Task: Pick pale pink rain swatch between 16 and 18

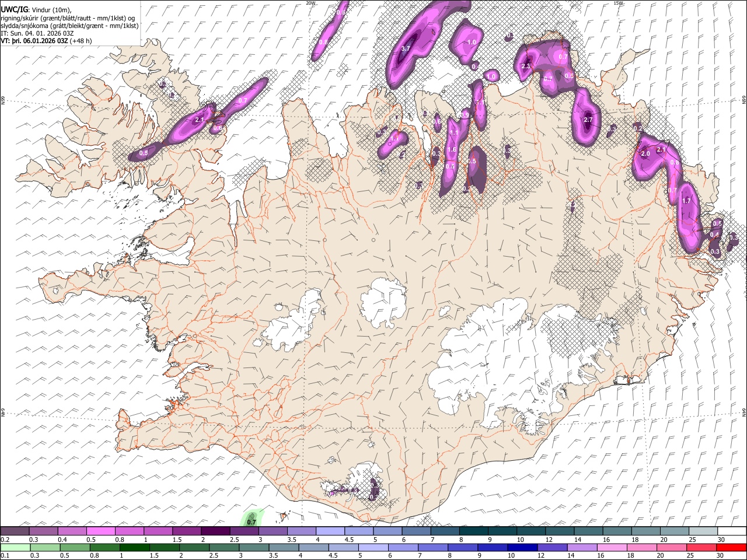Action: 612,547
